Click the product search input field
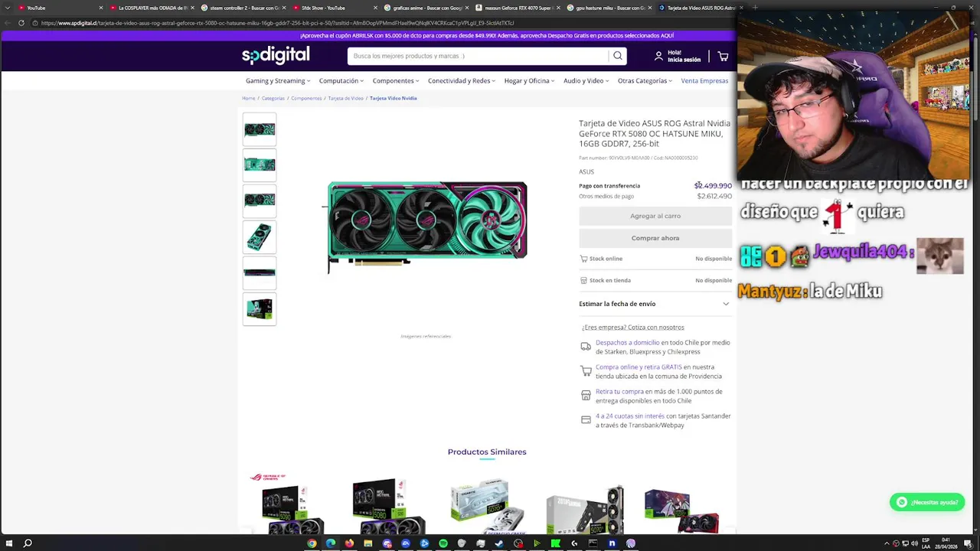 [x=479, y=56]
